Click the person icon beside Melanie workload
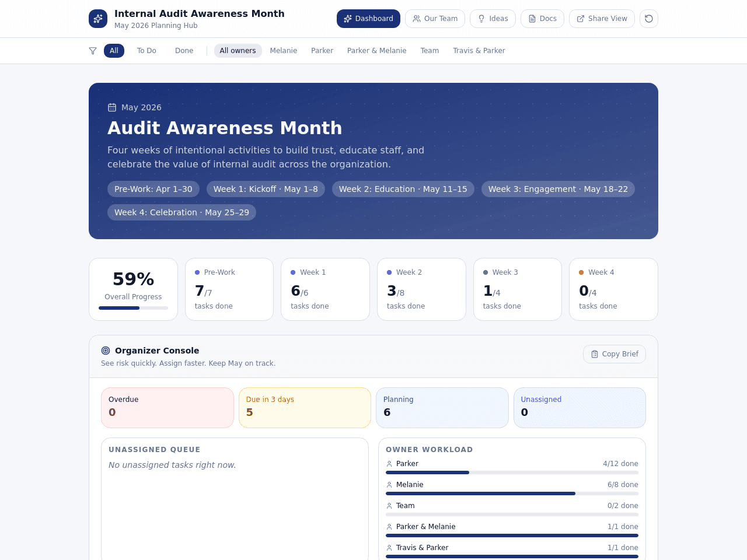The image size is (747, 560). point(389,485)
